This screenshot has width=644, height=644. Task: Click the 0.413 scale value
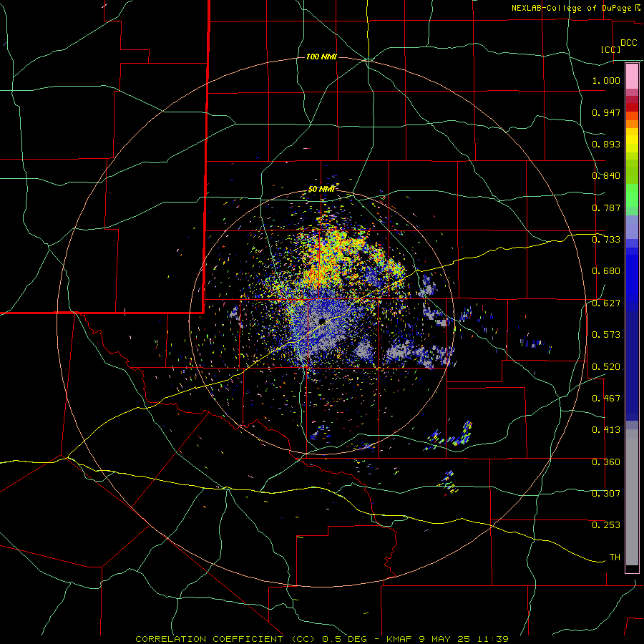pyautogui.click(x=606, y=430)
